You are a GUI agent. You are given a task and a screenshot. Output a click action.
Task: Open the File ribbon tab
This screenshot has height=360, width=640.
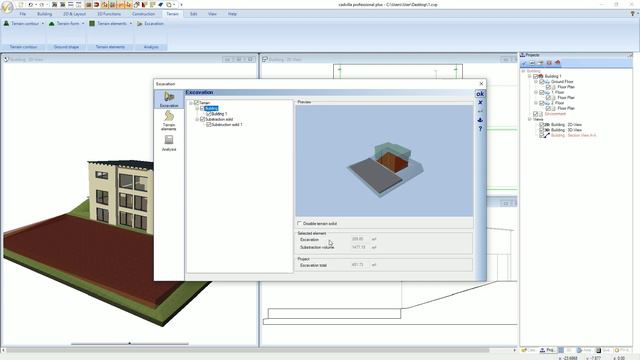pyautogui.click(x=22, y=14)
